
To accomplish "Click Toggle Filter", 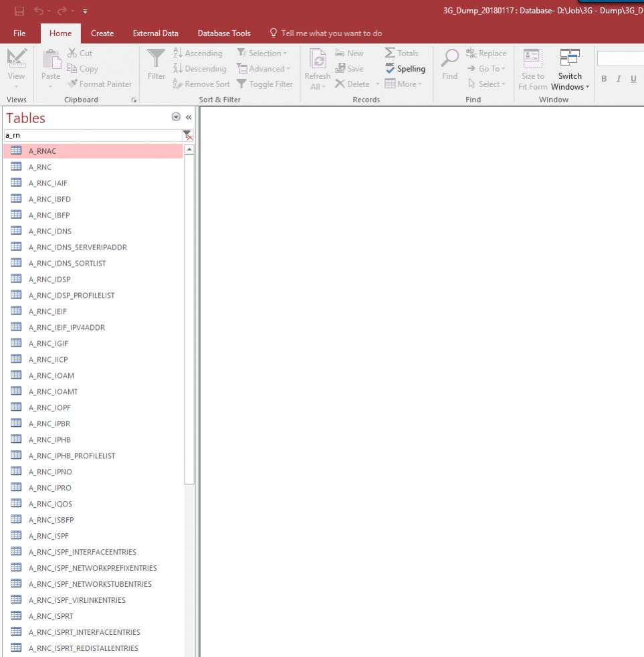I will 265,84.
